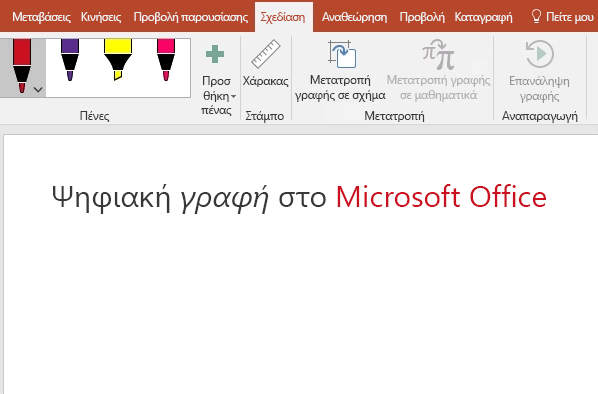The image size is (598, 394).
Task: Click the Πείτε μου search box
Action: 563,17
